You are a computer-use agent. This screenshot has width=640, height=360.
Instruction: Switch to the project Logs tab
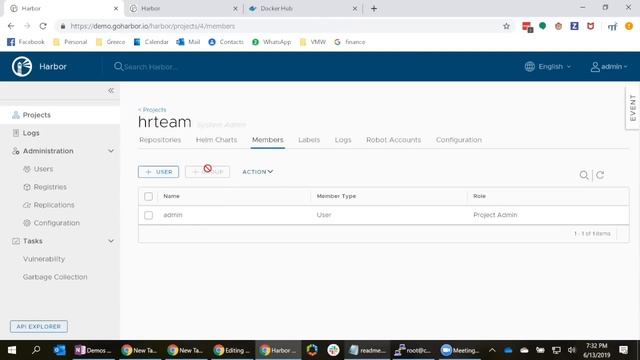343,140
